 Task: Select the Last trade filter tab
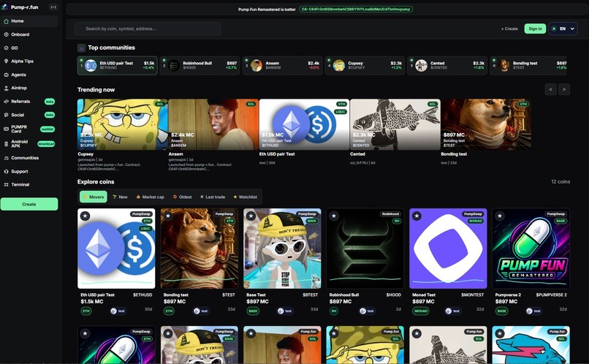coord(213,197)
